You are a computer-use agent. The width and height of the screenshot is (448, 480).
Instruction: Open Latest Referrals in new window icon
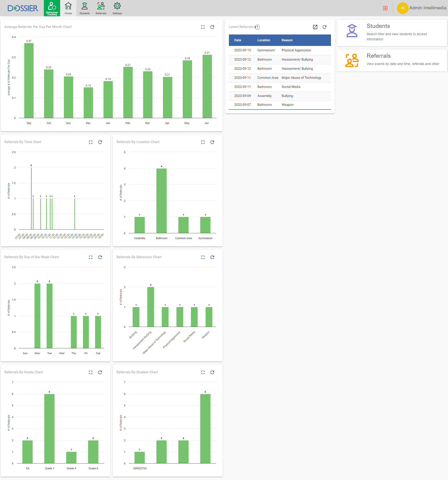(315, 27)
